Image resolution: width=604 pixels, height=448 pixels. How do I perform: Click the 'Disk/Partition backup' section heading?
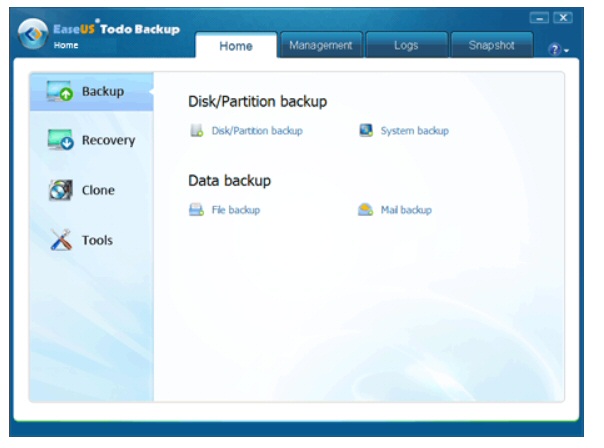pos(257,102)
